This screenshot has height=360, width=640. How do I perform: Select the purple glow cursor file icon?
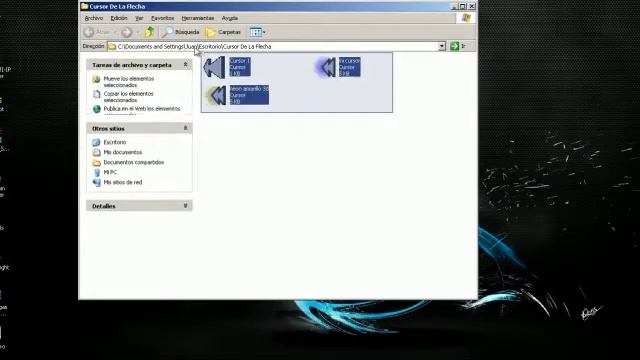pos(325,67)
